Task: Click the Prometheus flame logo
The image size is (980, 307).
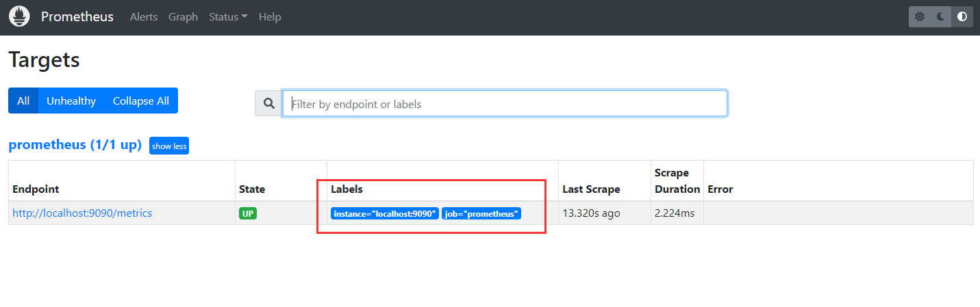Action: pos(19,16)
